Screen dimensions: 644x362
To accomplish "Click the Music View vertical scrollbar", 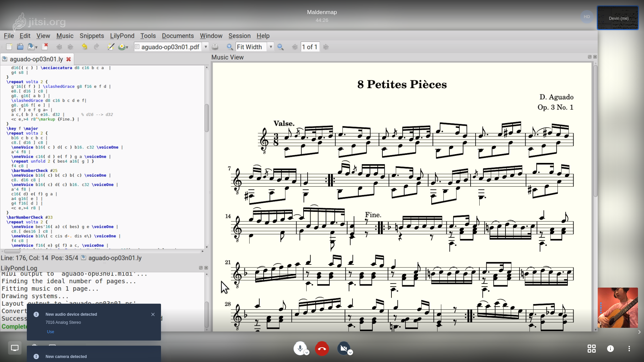I will 596,131.
